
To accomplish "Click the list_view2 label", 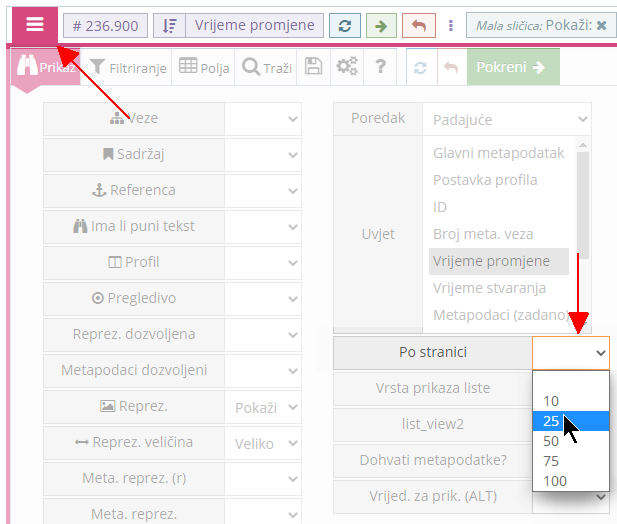I will [x=433, y=424].
